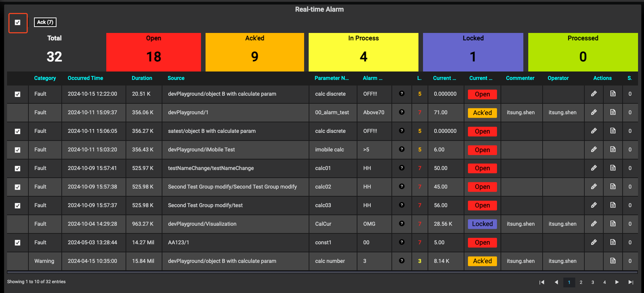Sort by the Category column header
The image size is (644, 293).
point(45,78)
